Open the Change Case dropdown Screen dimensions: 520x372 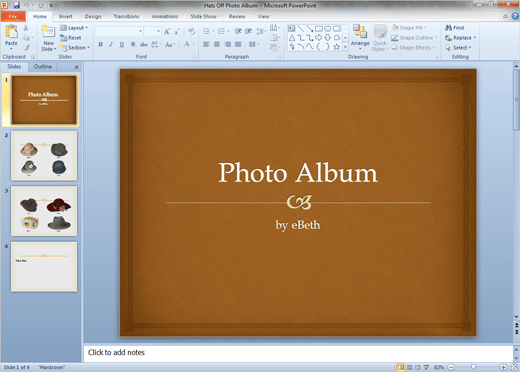point(170,44)
